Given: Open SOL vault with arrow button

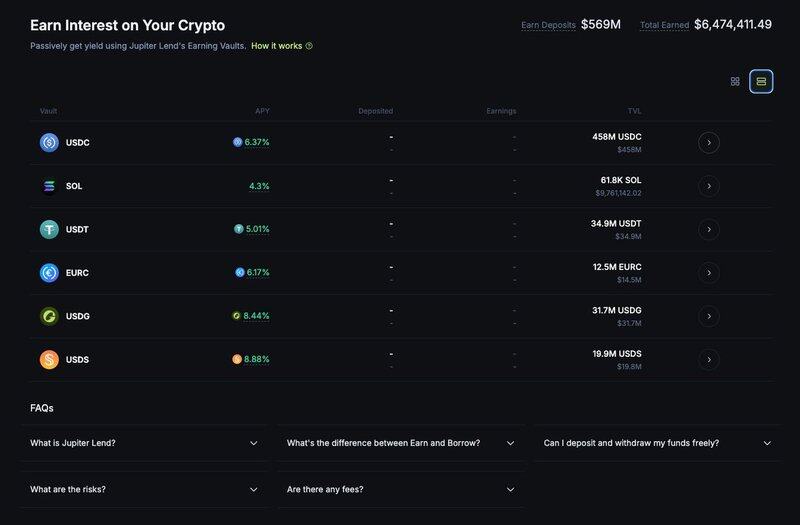Looking at the screenshot, I should [708, 186].
